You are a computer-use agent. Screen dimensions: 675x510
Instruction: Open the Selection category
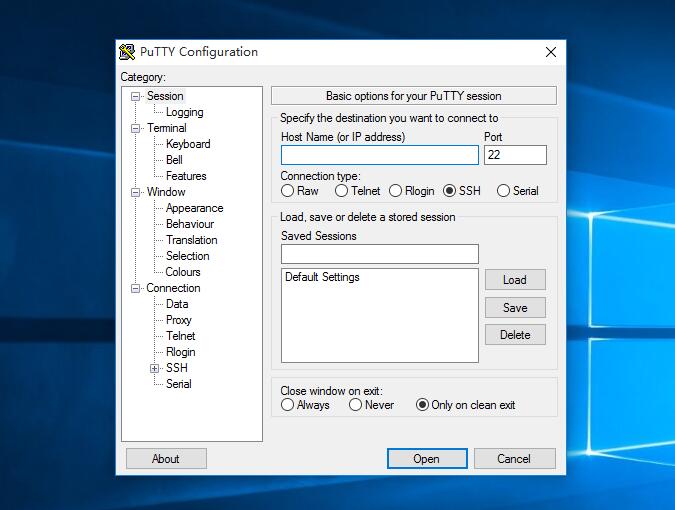pyautogui.click(x=188, y=256)
